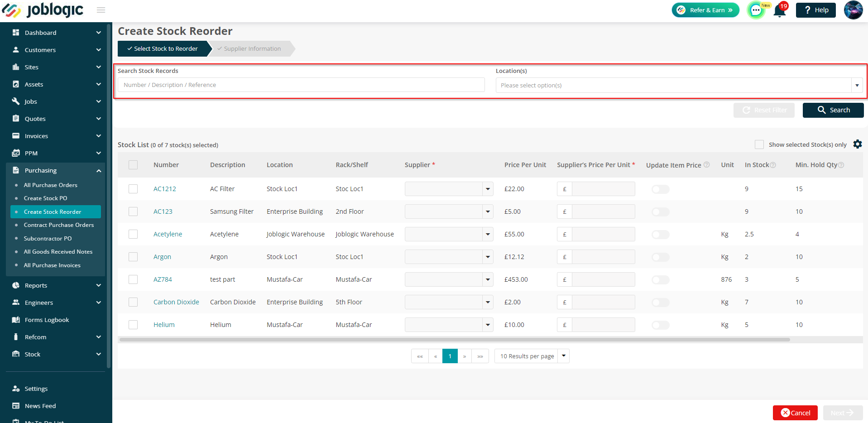The width and height of the screenshot is (868, 423).
Task: Select the Acetylene row checkbox
Action: point(133,234)
